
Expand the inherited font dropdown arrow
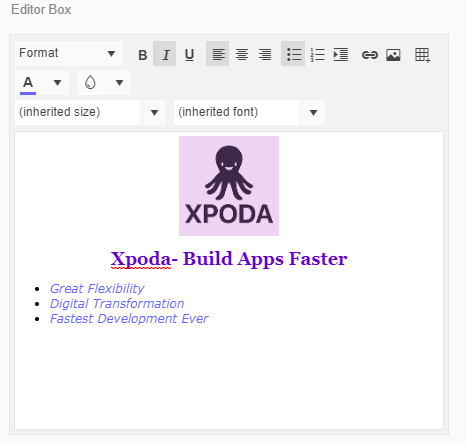(x=313, y=113)
